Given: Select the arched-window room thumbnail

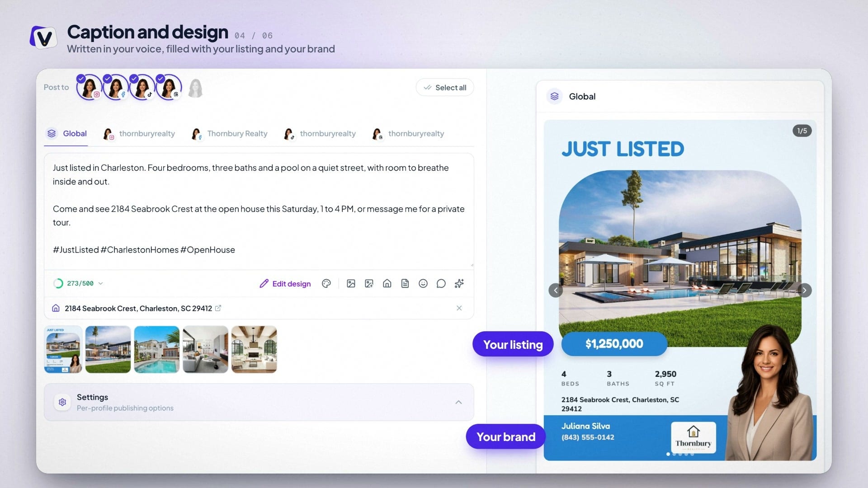Looking at the screenshot, I should (254, 349).
